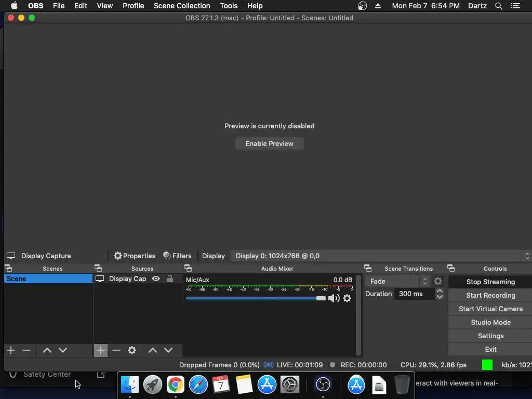Open Finder from the Dock
The image size is (532, 399).
pyautogui.click(x=129, y=384)
